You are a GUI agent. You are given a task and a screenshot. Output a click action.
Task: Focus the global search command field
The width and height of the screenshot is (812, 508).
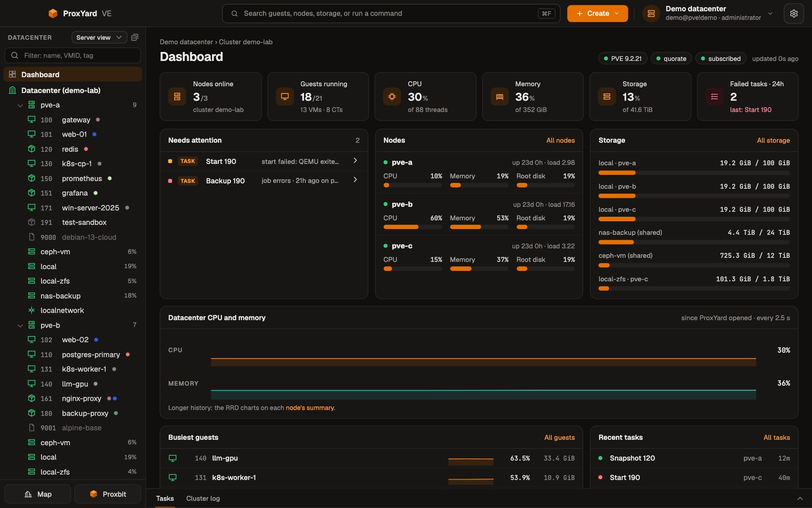(x=391, y=14)
